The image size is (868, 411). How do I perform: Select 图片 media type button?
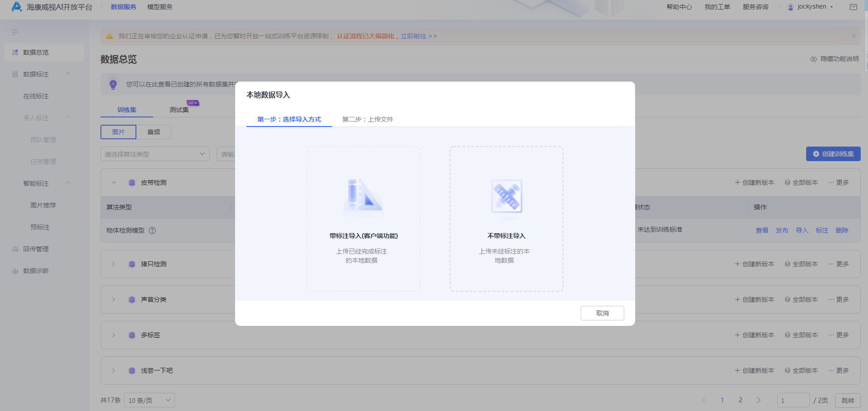click(x=118, y=132)
